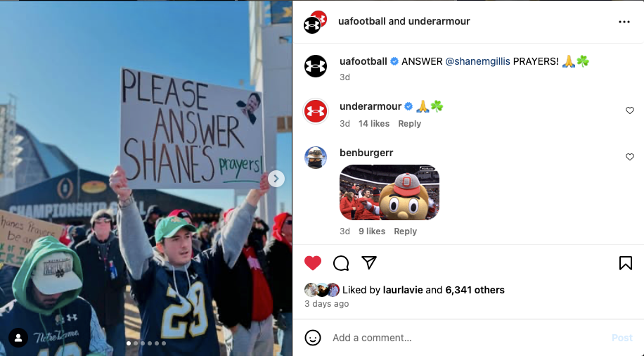Open underarmour red logo avatar
The height and width of the screenshot is (356, 644).
coord(316,111)
